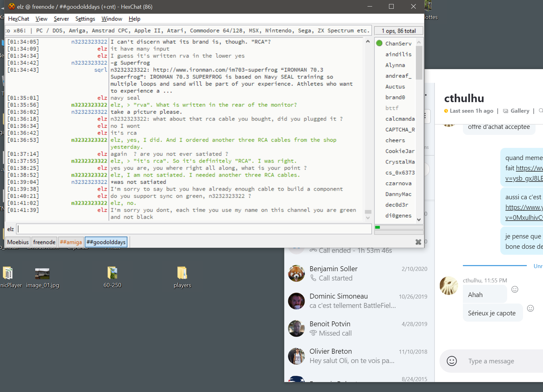The height and width of the screenshot is (392, 543).
Task: Open the Server menu
Action: click(x=61, y=19)
